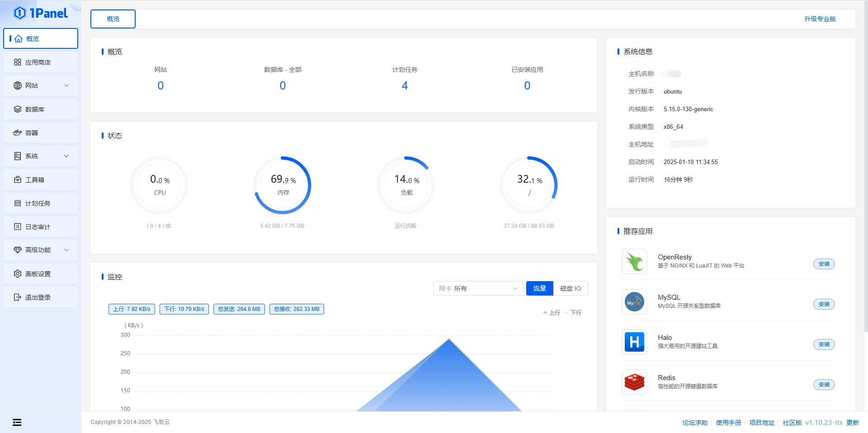Click the 退出登录 logout icon
Image resolution: width=868 pixels, height=433 pixels.
coord(18,297)
